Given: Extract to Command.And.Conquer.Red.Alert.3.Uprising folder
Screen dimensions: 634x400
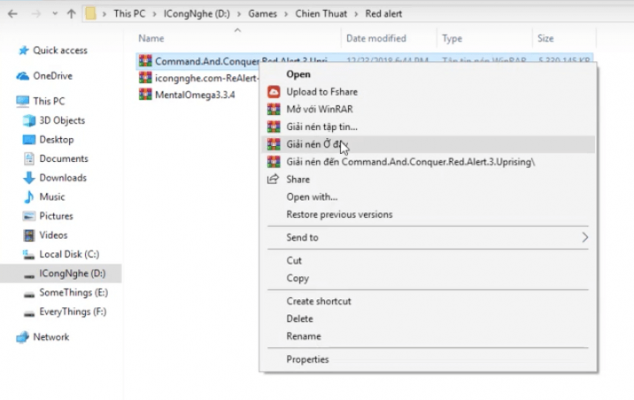Looking at the screenshot, I should (410, 162).
